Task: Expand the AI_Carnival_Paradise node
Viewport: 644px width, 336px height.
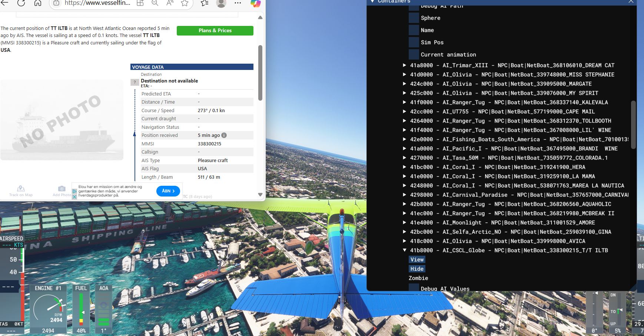Action: click(405, 195)
